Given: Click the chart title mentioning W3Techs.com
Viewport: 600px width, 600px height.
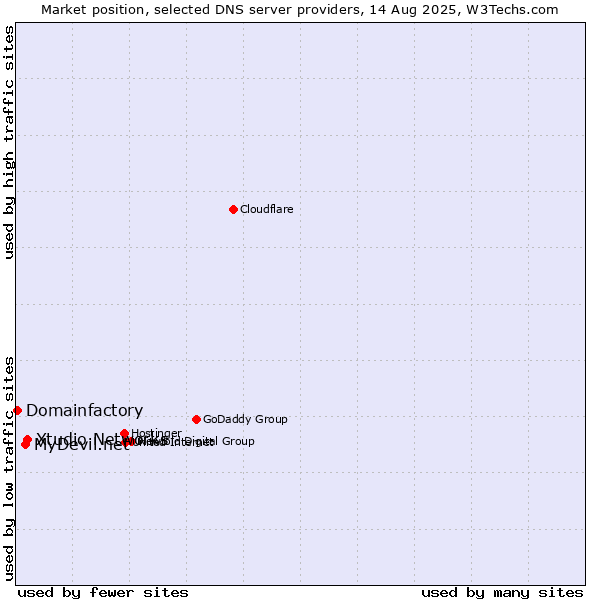Looking at the screenshot, I should pyautogui.click(x=300, y=10).
